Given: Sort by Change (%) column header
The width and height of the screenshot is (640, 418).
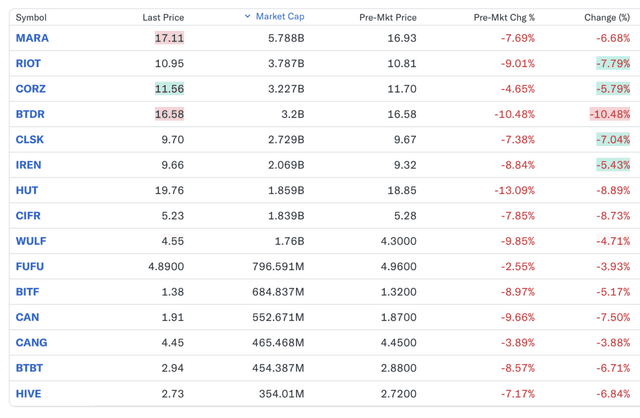Looking at the screenshot, I should click(x=606, y=18).
